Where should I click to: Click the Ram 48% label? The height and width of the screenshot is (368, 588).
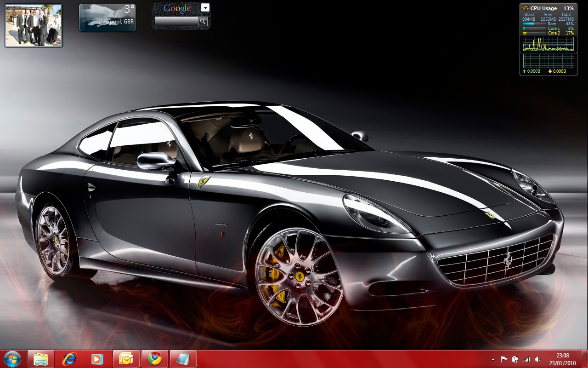pos(561,24)
